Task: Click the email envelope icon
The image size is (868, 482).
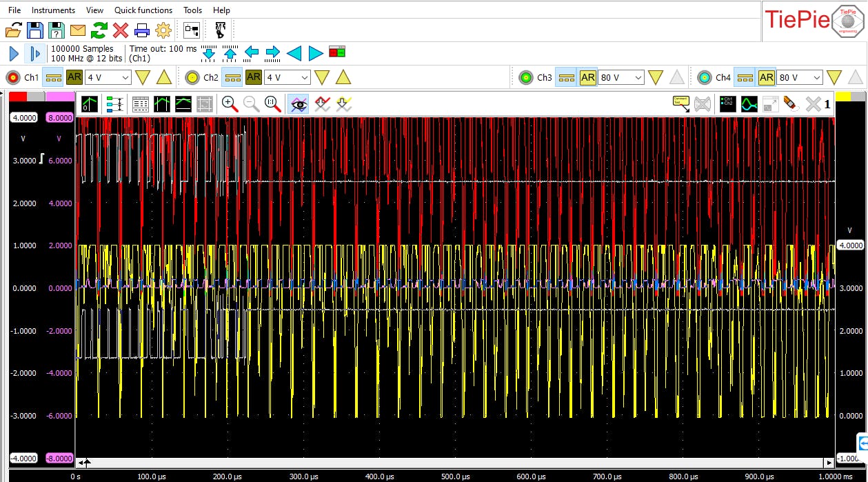Action: 78,30
